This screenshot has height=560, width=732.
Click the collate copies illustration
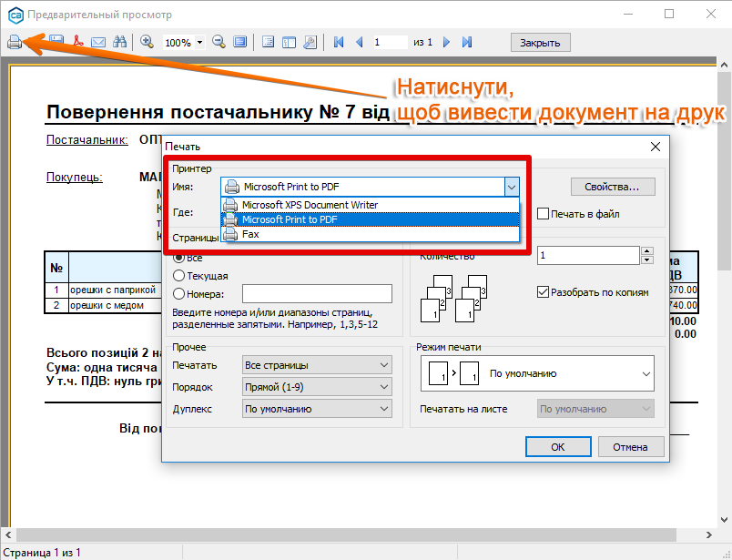tap(453, 299)
